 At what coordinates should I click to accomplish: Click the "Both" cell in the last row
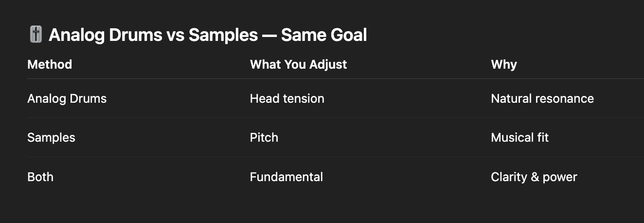[x=40, y=177]
